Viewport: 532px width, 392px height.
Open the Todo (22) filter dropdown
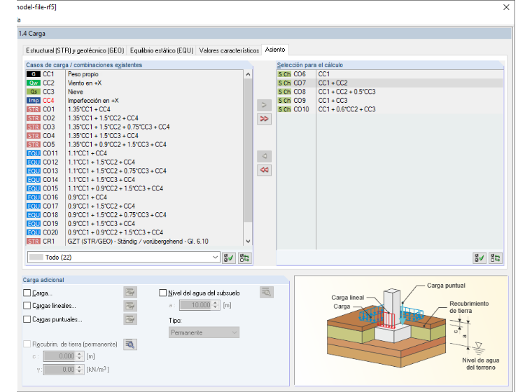point(123,258)
